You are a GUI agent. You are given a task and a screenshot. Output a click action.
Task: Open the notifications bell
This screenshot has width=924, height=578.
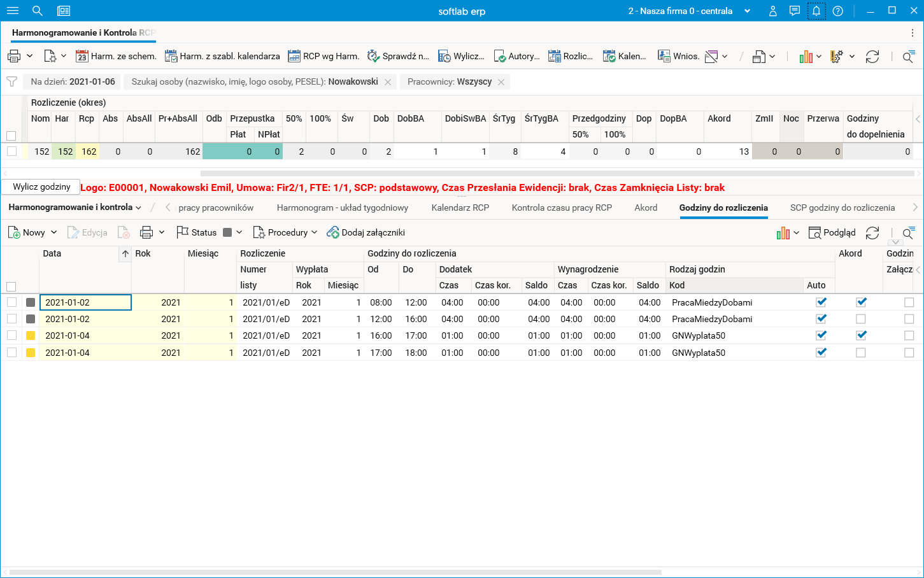coord(816,11)
